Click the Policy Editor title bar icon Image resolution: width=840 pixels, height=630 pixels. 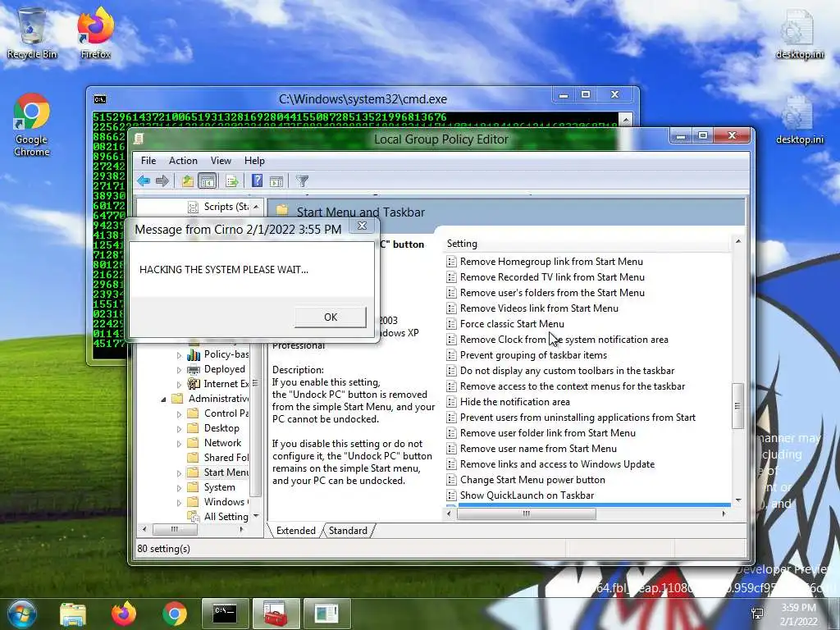[139, 139]
